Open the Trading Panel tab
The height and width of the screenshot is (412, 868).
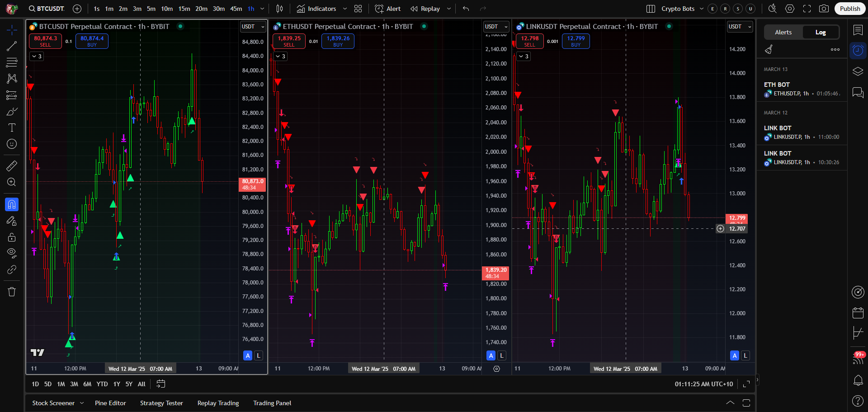pos(272,403)
